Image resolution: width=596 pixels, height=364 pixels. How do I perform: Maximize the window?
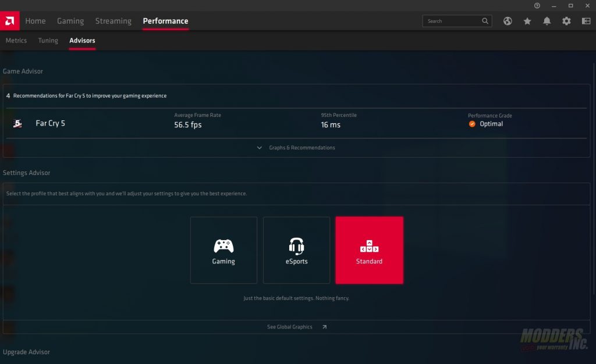[x=570, y=6]
